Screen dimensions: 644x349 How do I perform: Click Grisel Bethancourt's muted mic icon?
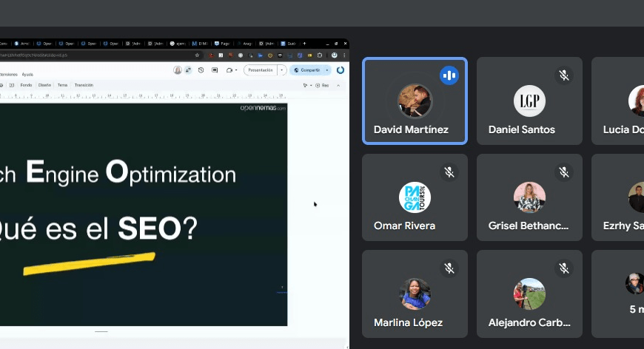tap(563, 172)
